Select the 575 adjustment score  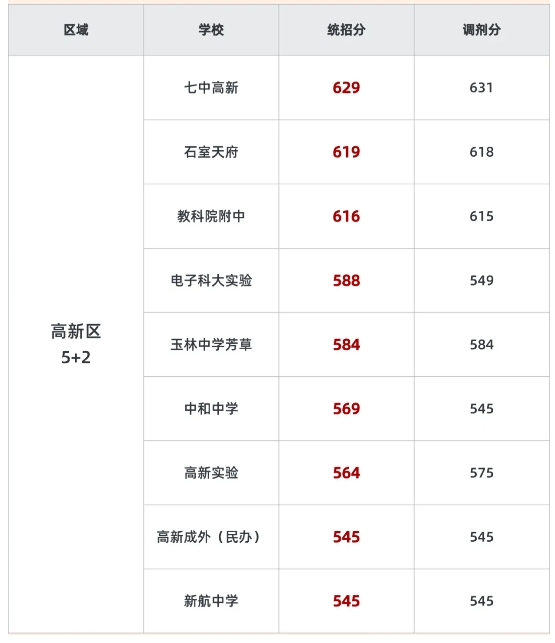point(482,473)
